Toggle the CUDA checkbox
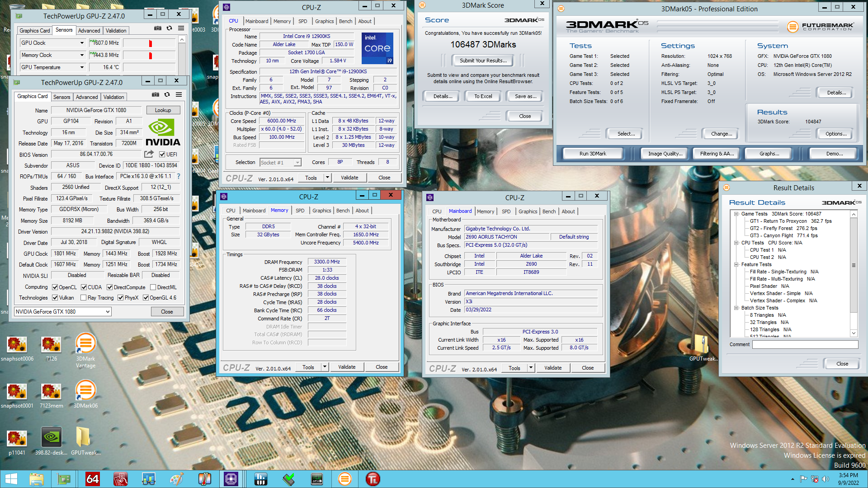 pyautogui.click(x=84, y=287)
